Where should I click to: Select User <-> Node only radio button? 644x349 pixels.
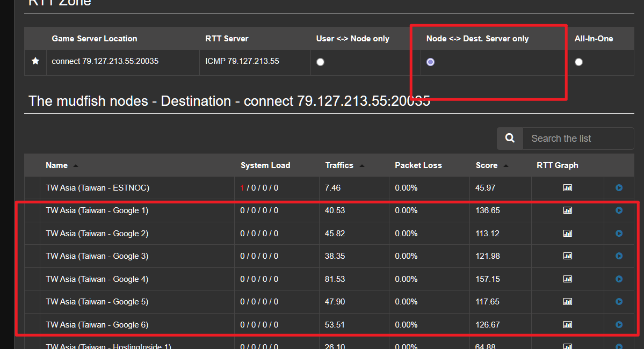click(x=320, y=62)
